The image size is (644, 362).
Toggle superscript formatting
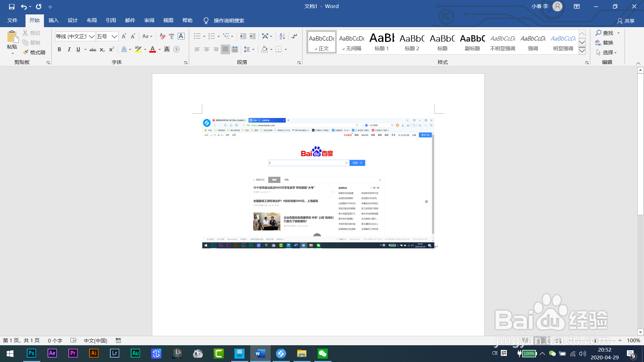112,49
